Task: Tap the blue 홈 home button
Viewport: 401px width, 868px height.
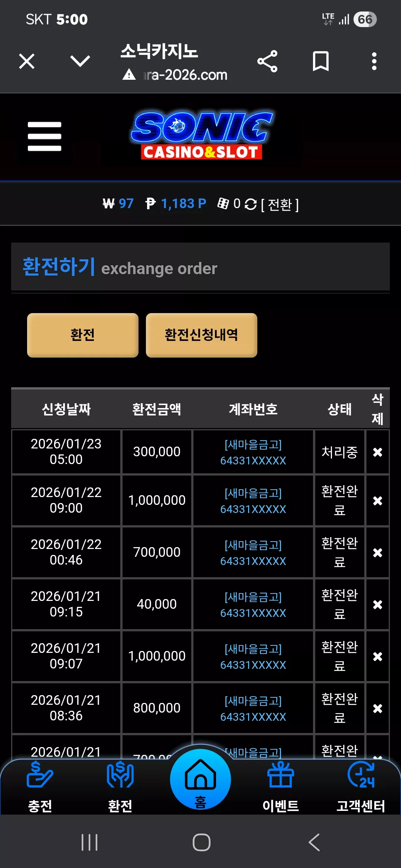Action: tap(200, 779)
